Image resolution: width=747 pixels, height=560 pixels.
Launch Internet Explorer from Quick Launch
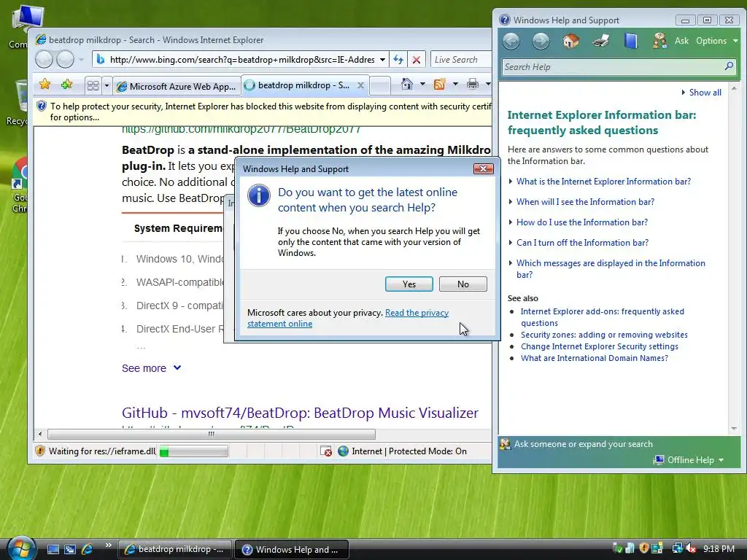88,550
